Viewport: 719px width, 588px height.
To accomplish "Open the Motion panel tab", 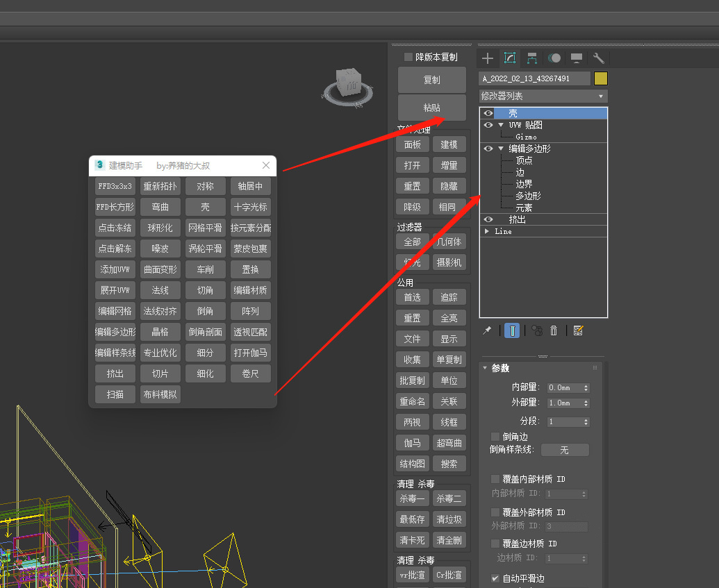I will coord(554,58).
